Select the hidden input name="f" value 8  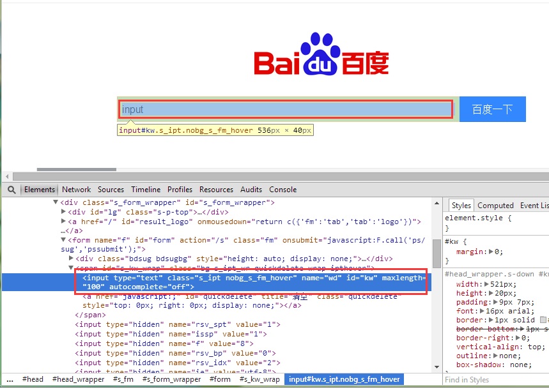[164, 343]
